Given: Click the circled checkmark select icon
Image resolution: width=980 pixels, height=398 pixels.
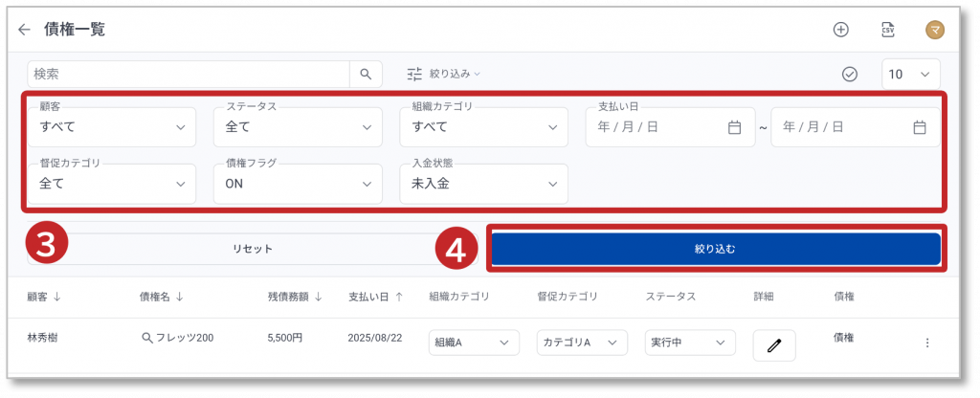Looking at the screenshot, I should pyautogui.click(x=849, y=75).
